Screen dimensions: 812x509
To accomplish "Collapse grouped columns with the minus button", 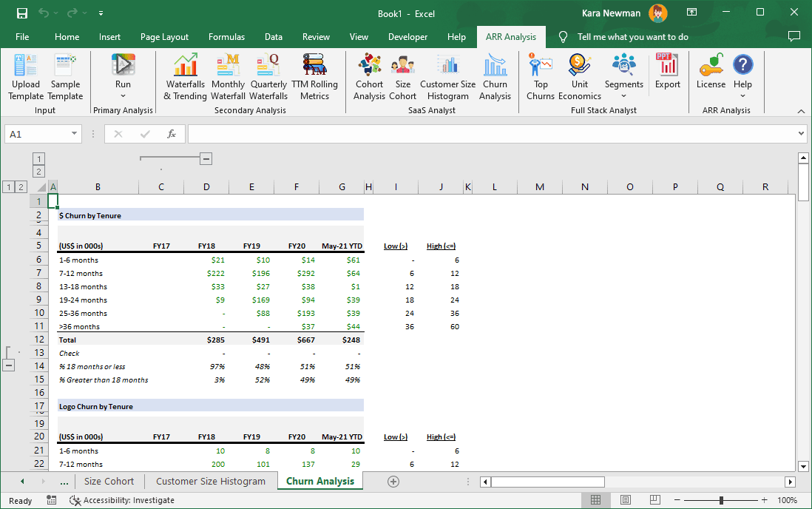I will (x=206, y=158).
